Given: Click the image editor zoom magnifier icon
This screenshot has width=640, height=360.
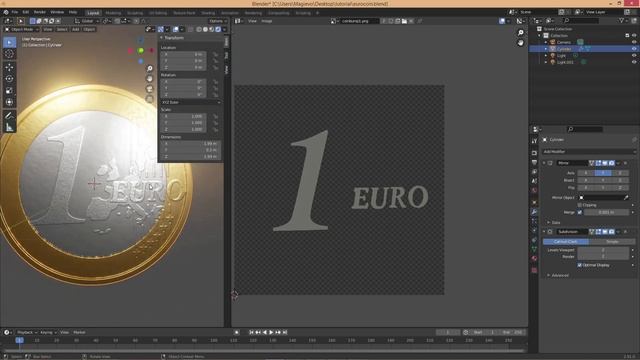Looking at the screenshot, I should pos(520,33).
